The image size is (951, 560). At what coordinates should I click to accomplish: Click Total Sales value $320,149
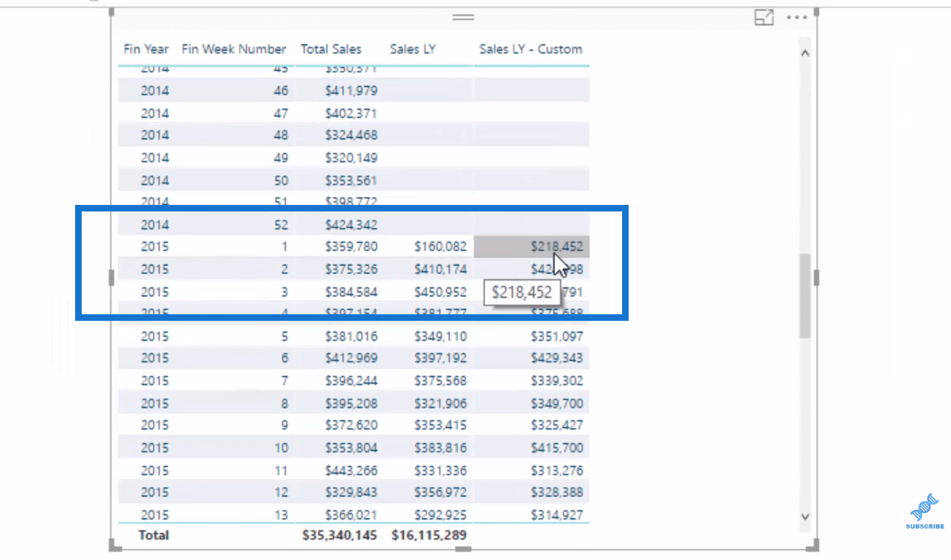coord(352,157)
